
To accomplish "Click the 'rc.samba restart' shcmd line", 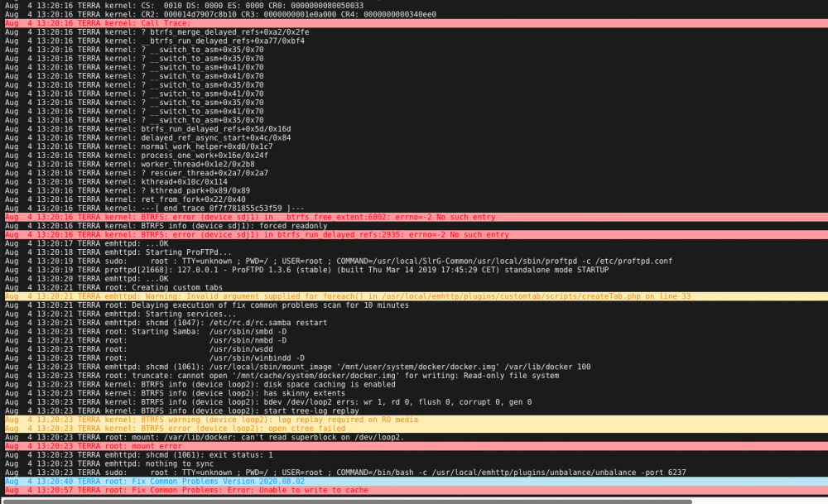I will [166, 323].
